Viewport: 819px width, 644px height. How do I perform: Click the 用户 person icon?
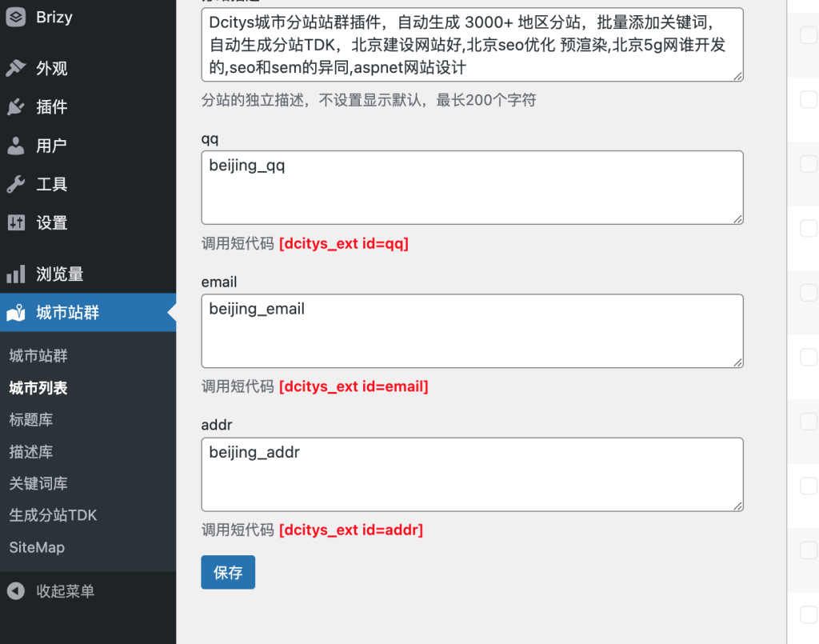pos(16,146)
